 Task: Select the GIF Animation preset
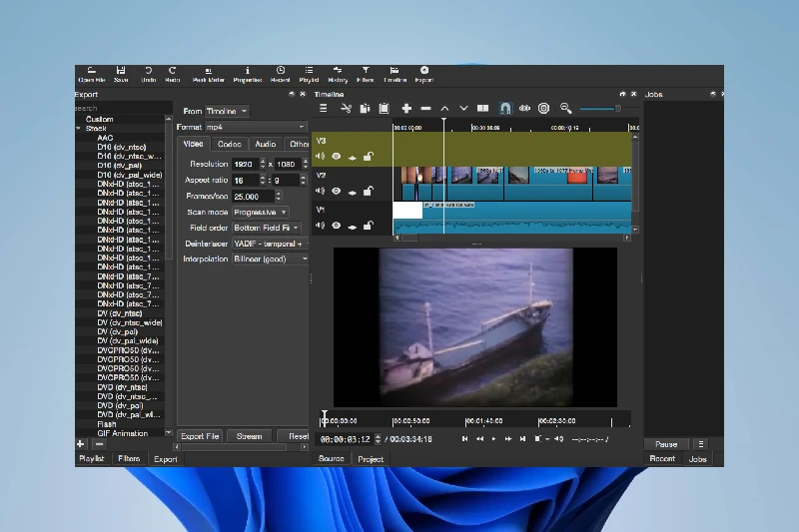tap(122, 433)
